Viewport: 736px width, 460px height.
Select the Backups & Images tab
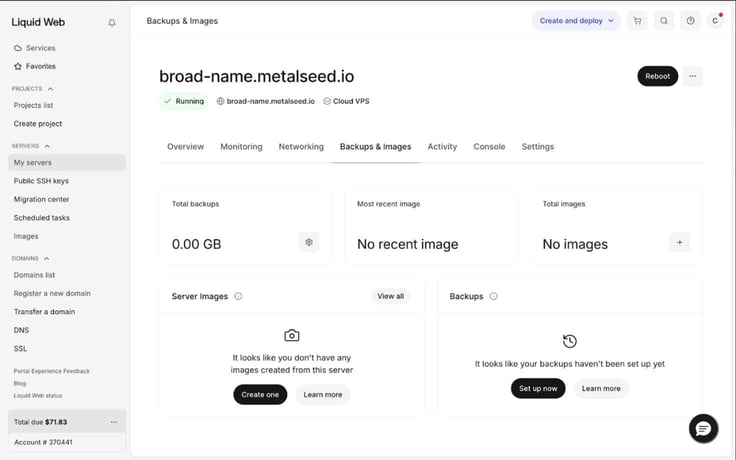pyautogui.click(x=376, y=146)
